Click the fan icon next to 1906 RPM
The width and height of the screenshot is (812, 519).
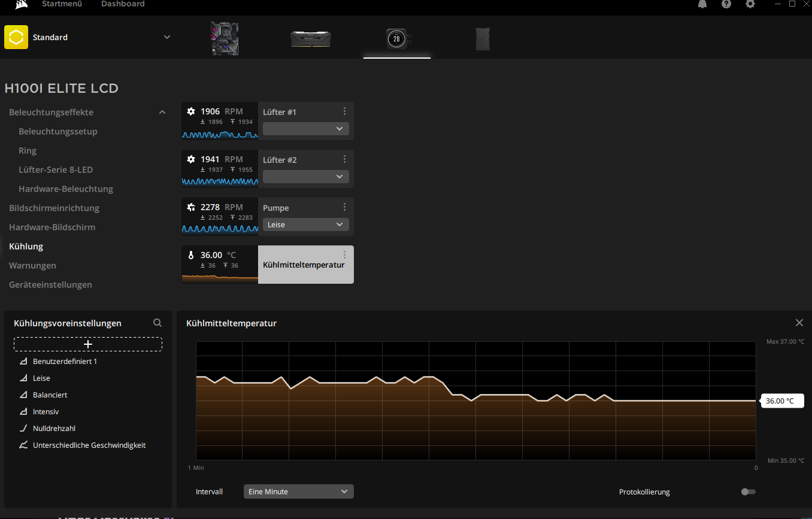pyautogui.click(x=191, y=111)
